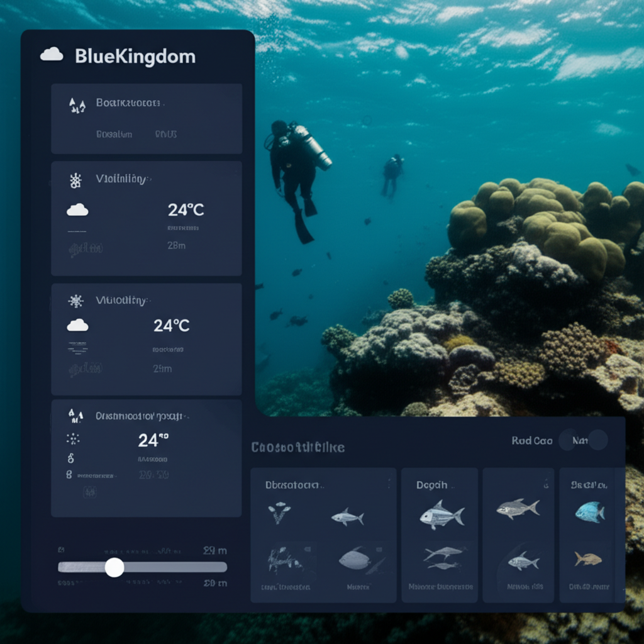Click the cloud weather icon showing 24°C
Screen dimensions: 644x644
tap(77, 209)
